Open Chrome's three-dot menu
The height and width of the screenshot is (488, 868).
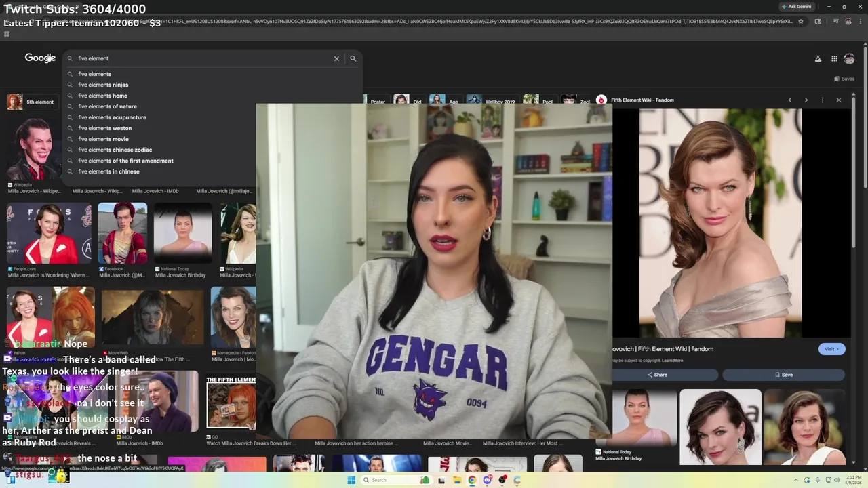861,22
